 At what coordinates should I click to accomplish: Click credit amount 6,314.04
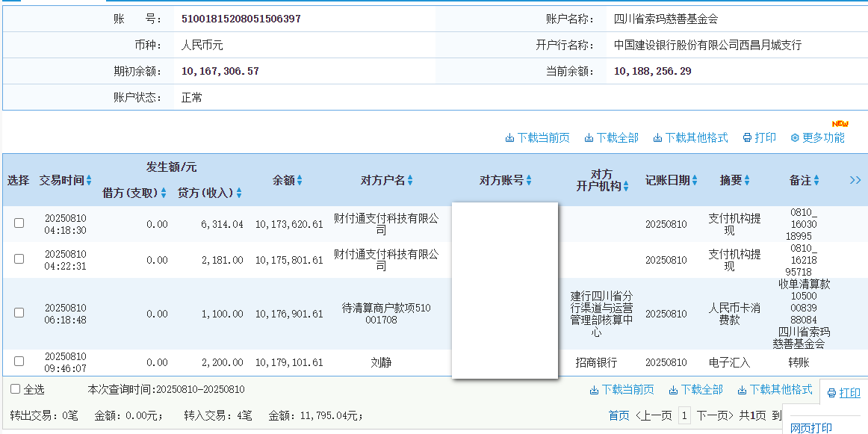pyautogui.click(x=222, y=224)
